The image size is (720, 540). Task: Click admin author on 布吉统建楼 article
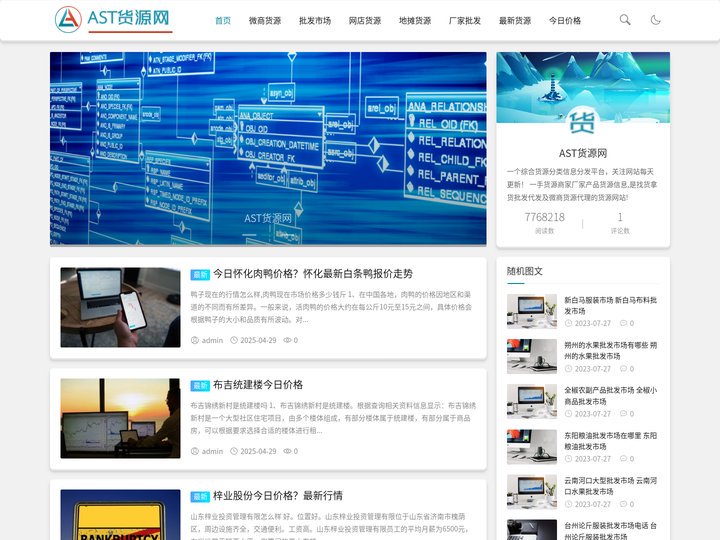(x=212, y=451)
